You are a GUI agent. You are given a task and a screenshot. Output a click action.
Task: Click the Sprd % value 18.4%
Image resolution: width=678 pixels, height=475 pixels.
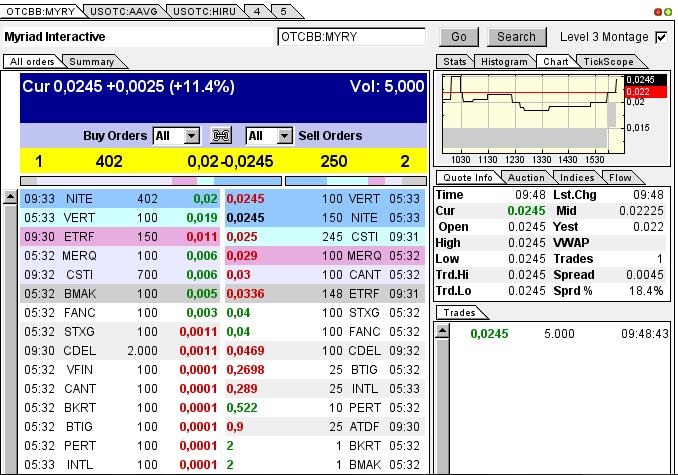coord(646,291)
